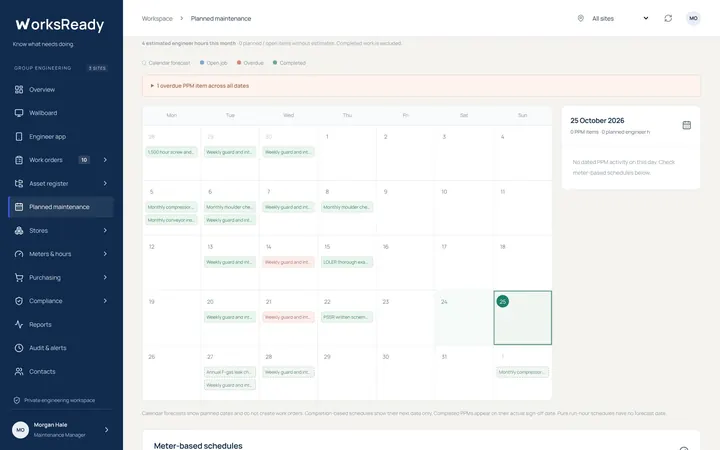
Task: Open the Monthly moulder event on the 6th
Action: point(230,207)
